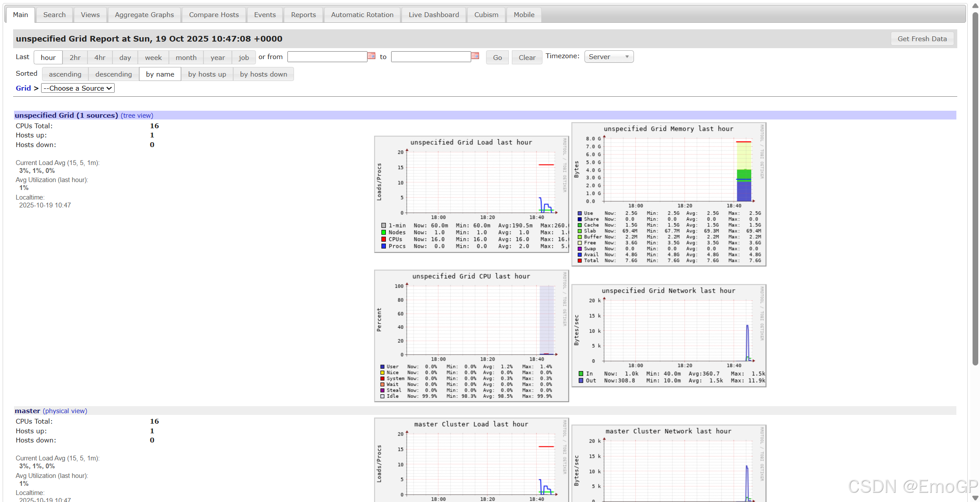
Task: Open the master Cluster Network graph
Action: point(668,463)
